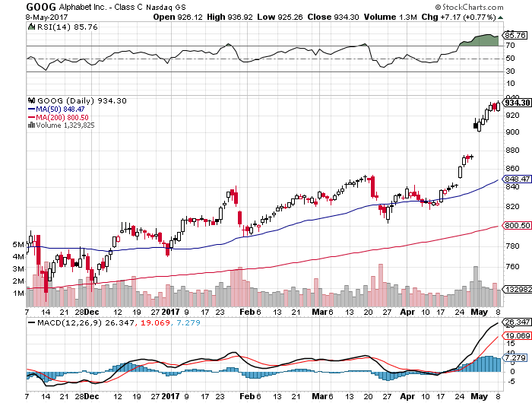This screenshot has height=403, width=532.
Task: Click 'Mar' on the price panel date axis
Action: pyautogui.click(x=319, y=312)
